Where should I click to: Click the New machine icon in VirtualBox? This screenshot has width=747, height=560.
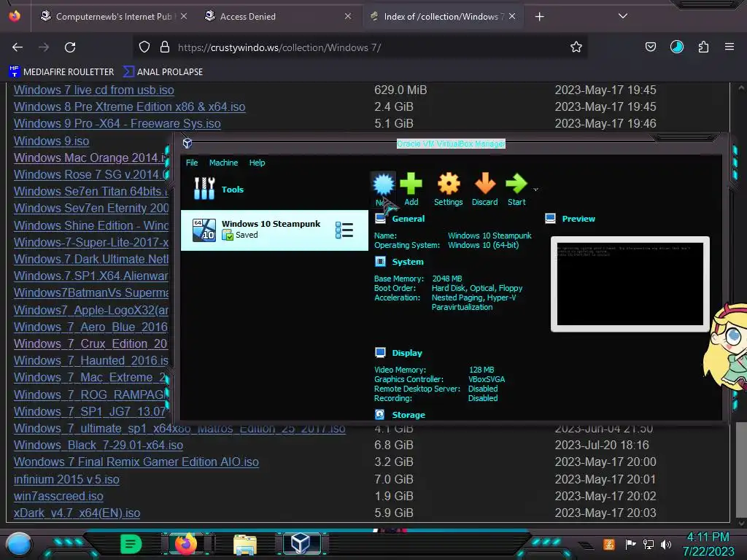(x=384, y=184)
